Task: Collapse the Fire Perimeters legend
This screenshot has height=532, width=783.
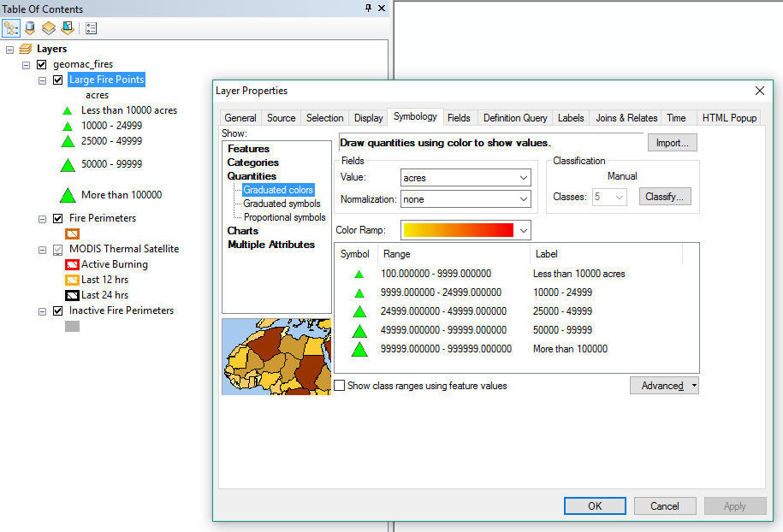Action: (x=43, y=219)
